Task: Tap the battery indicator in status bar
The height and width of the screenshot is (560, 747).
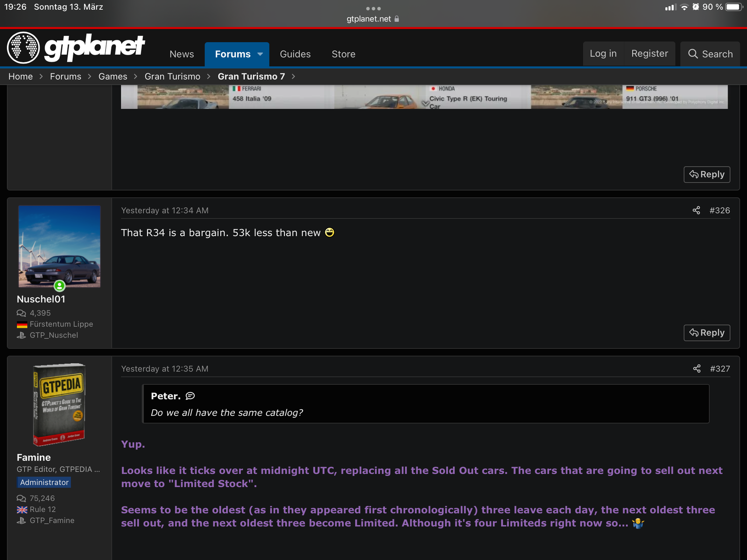Action: [734, 7]
